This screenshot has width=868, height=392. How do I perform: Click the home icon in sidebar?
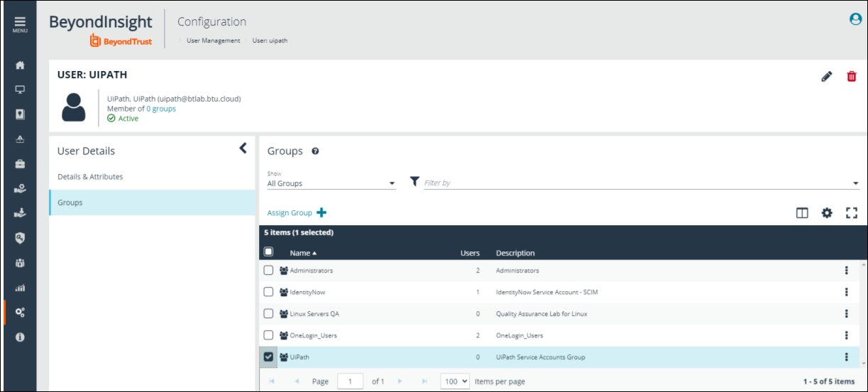[20, 65]
